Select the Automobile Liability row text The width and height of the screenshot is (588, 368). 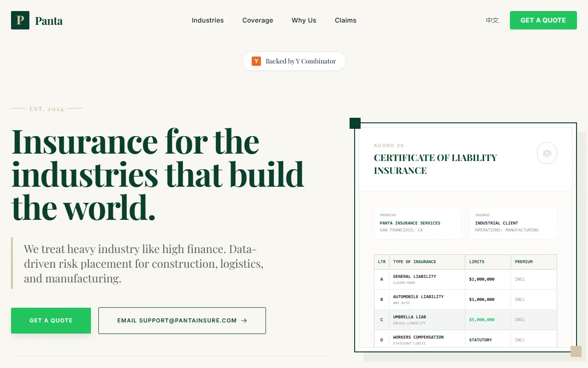coord(418,297)
